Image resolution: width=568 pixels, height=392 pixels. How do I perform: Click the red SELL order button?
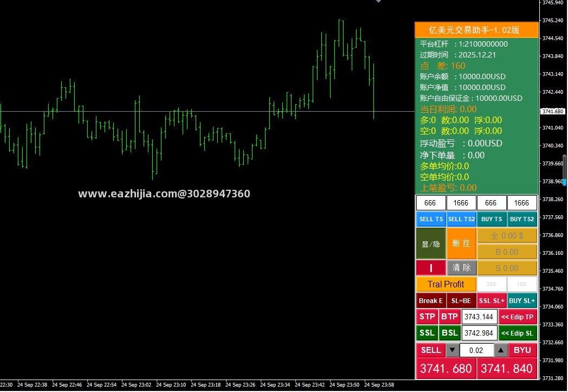click(x=431, y=350)
